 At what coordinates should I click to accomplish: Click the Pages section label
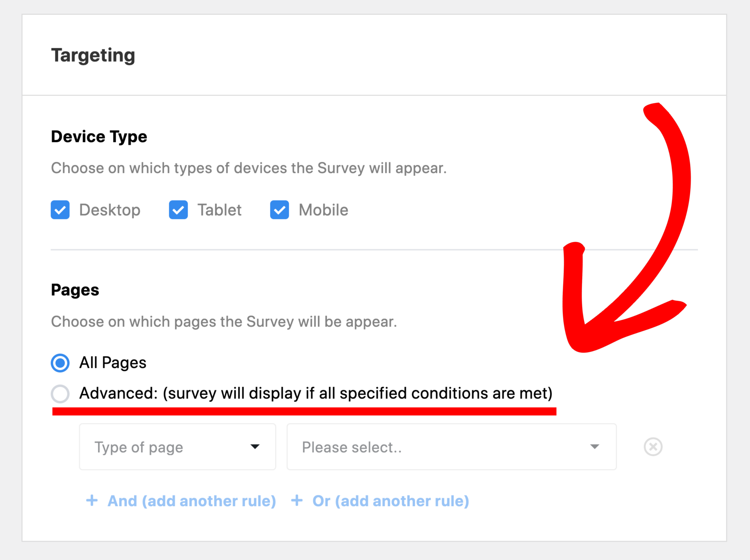click(x=75, y=290)
